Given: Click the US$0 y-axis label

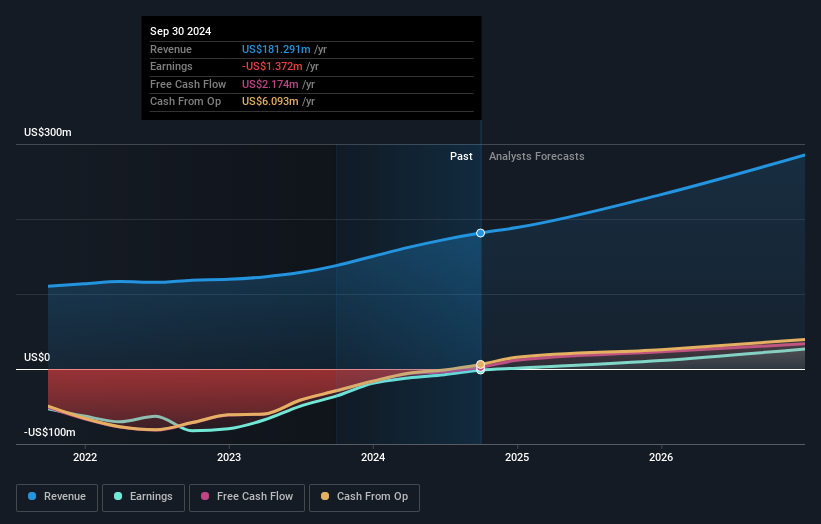Looking at the screenshot, I should click(x=37, y=358).
